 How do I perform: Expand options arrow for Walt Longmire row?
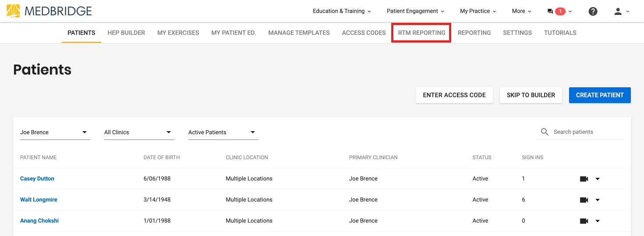(x=598, y=200)
